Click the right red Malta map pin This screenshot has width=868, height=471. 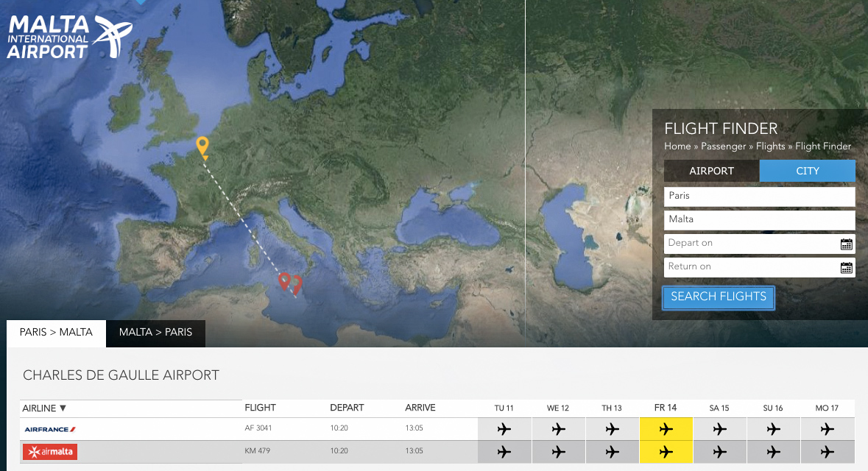point(297,285)
